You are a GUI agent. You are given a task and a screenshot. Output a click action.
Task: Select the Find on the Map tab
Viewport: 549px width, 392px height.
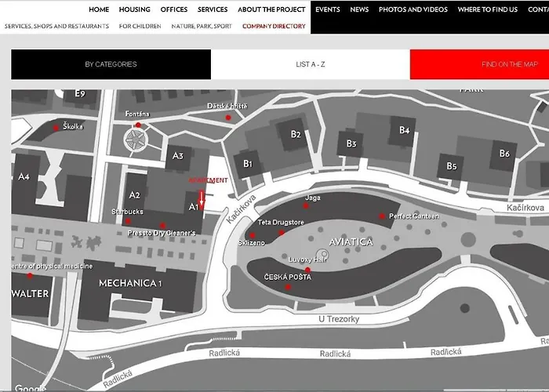pos(479,64)
